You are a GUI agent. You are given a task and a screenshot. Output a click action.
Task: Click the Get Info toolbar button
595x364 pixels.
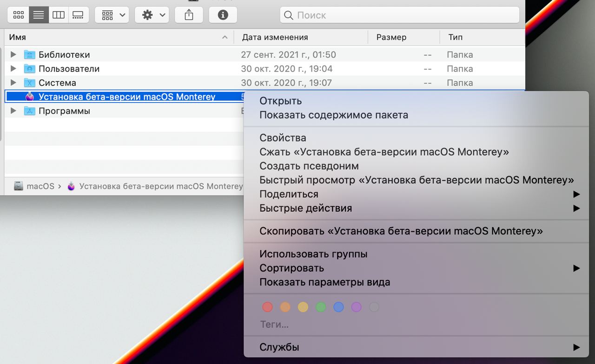point(223,15)
